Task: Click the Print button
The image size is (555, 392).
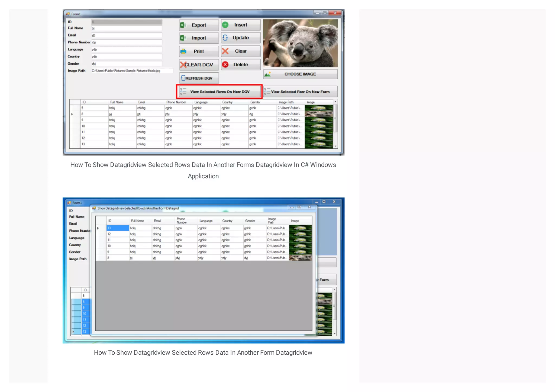Action: pyautogui.click(x=199, y=51)
